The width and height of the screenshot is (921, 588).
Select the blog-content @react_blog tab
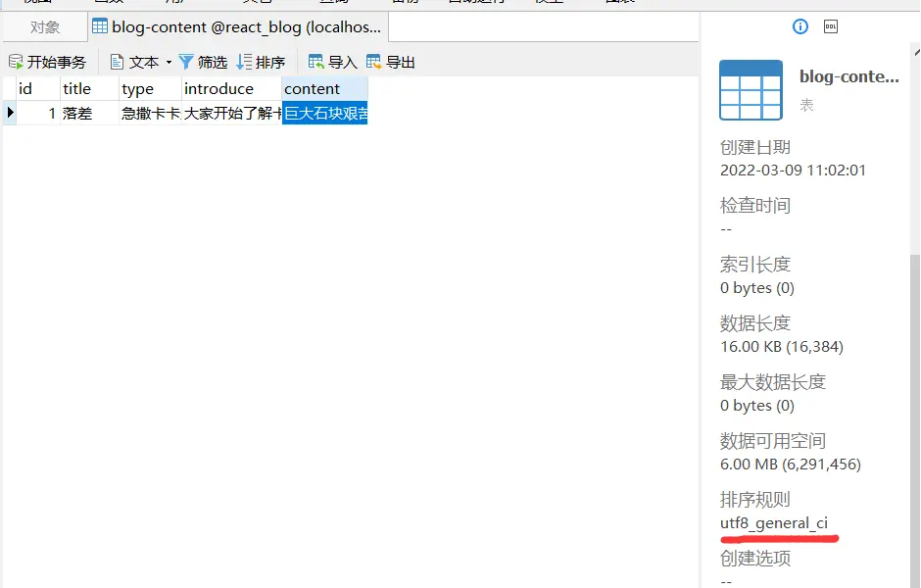[238, 27]
